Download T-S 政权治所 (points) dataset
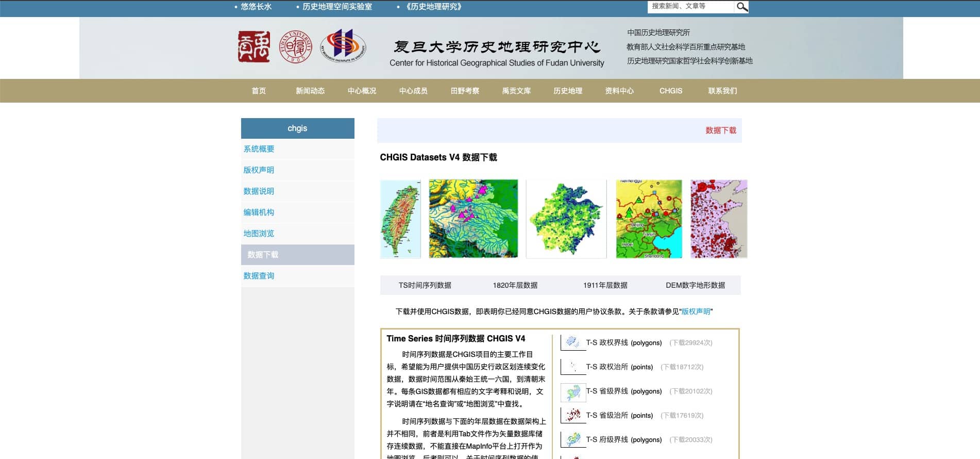 pos(619,367)
